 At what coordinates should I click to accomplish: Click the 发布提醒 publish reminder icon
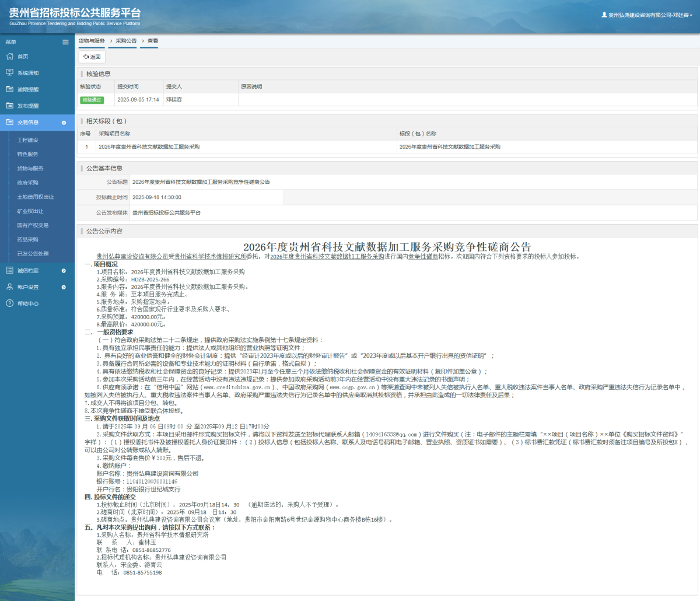point(9,105)
